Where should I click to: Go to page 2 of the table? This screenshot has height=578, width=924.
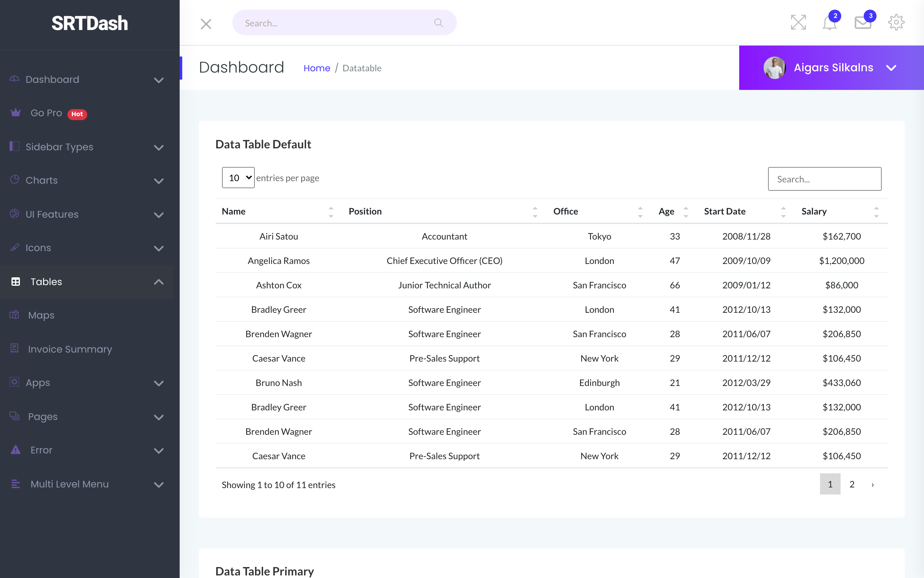[852, 484]
